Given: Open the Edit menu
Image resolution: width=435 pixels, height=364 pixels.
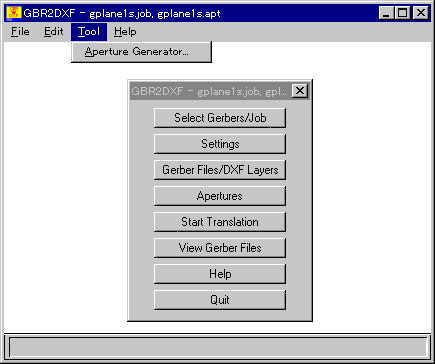Looking at the screenshot, I should (x=53, y=32).
